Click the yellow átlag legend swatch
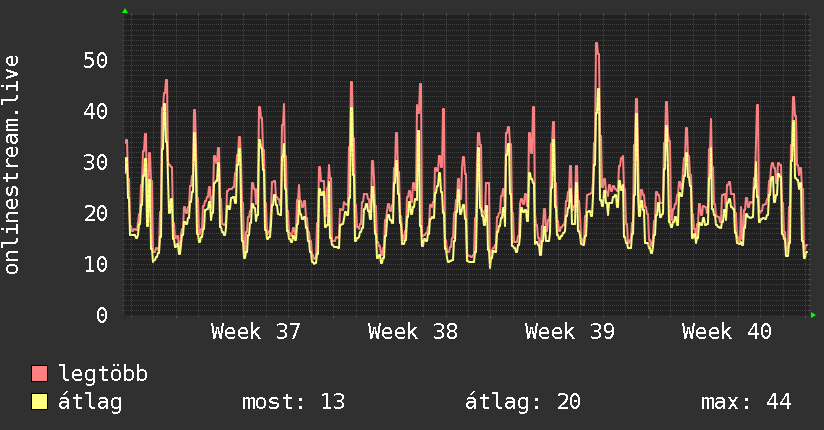824x430 pixels. 39,401
